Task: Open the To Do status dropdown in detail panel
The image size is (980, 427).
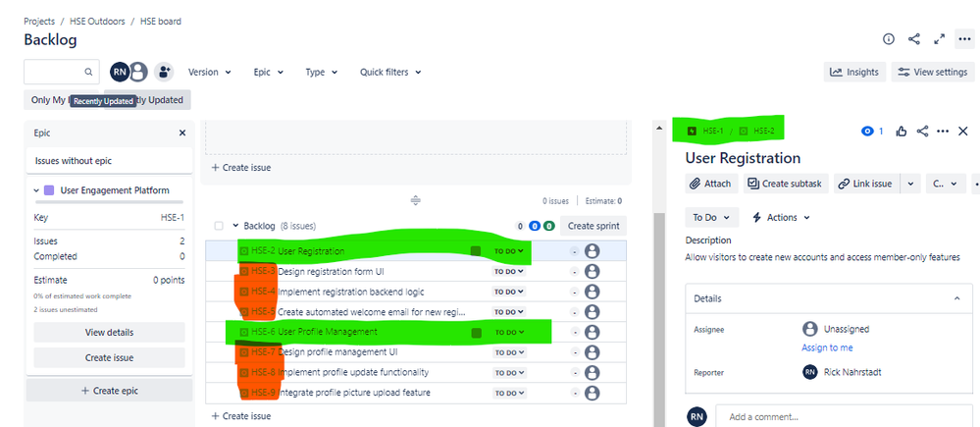Action: click(x=712, y=218)
